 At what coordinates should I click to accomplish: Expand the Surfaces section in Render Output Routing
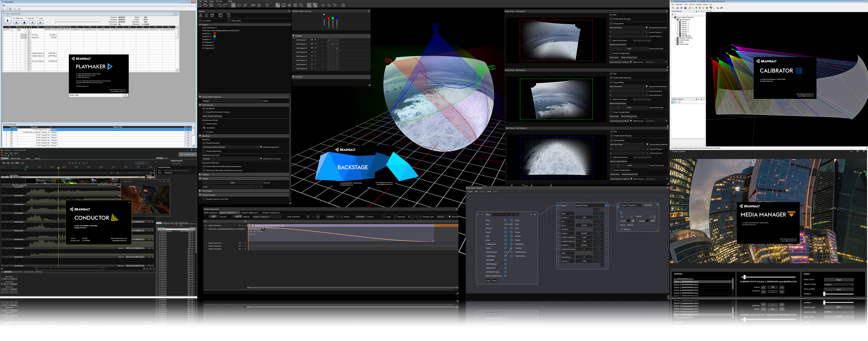point(293,77)
